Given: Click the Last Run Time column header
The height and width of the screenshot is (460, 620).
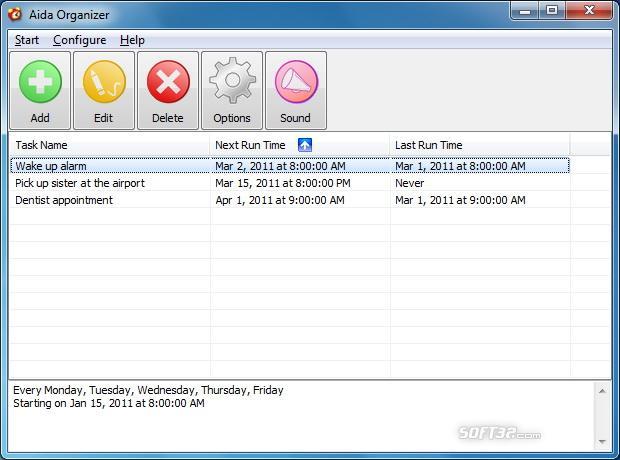Looking at the screenshot, I should click(480, 145).
